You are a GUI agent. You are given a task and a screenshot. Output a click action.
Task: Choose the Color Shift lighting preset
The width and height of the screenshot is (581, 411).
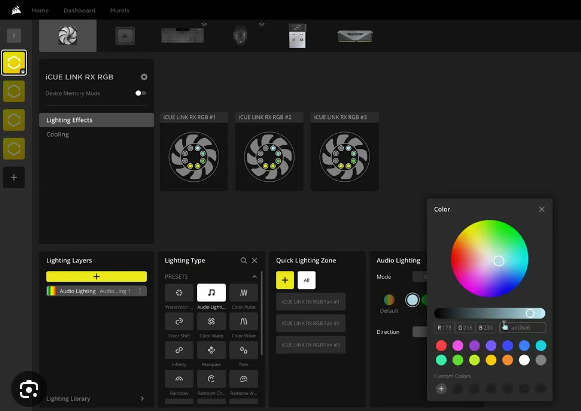pos(179,321)
